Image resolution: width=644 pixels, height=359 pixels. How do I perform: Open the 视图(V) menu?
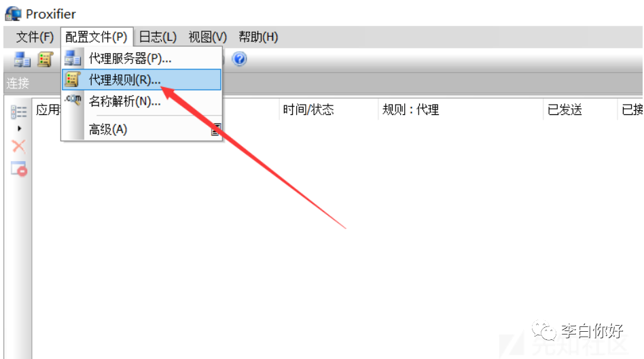[207, 37]
